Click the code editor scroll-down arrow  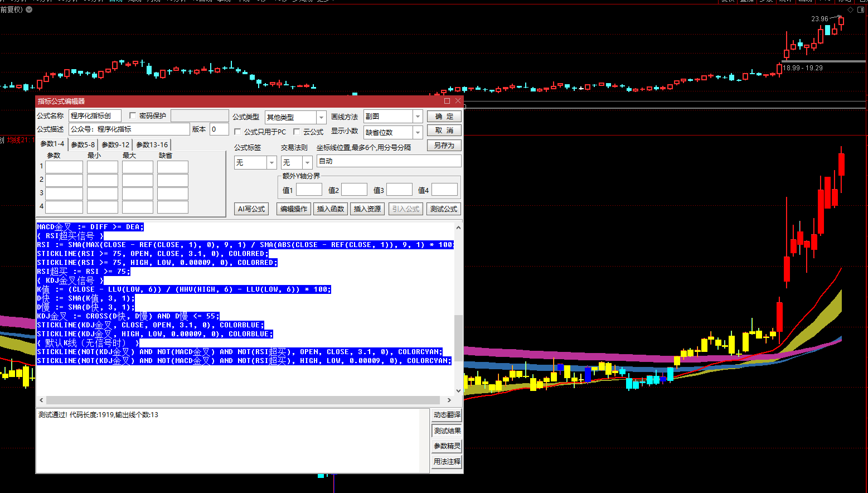point(458,390)
